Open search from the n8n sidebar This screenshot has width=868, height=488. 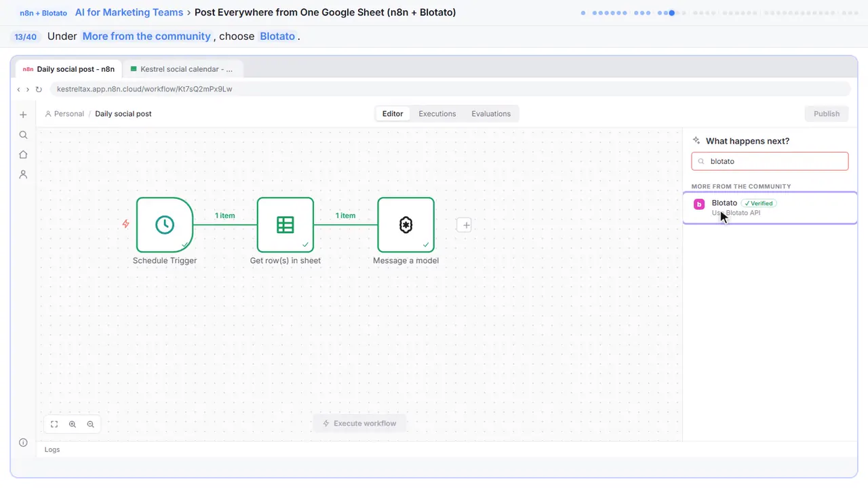coord(23,135)
